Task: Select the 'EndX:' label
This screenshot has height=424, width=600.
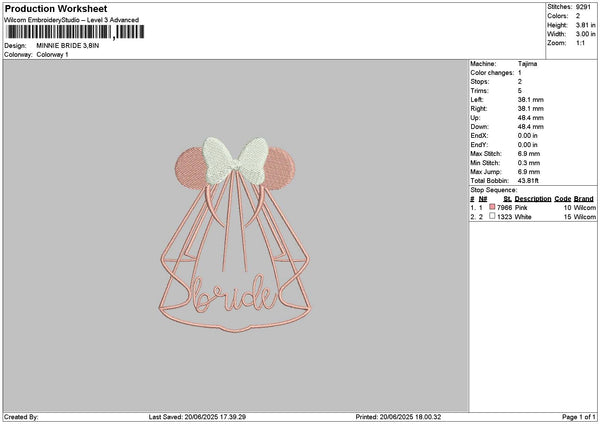Action: click(479, 136)
